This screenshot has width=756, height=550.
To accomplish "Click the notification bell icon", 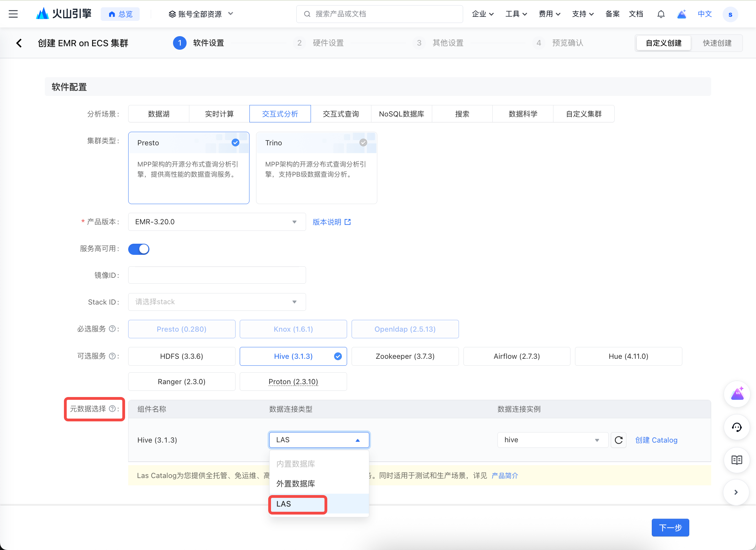I will [x=661, y=14].
